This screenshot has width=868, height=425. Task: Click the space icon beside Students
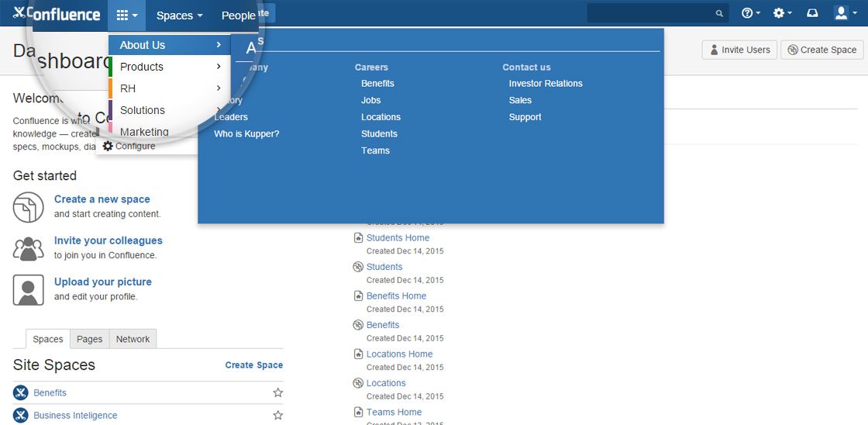click(358, 267)
